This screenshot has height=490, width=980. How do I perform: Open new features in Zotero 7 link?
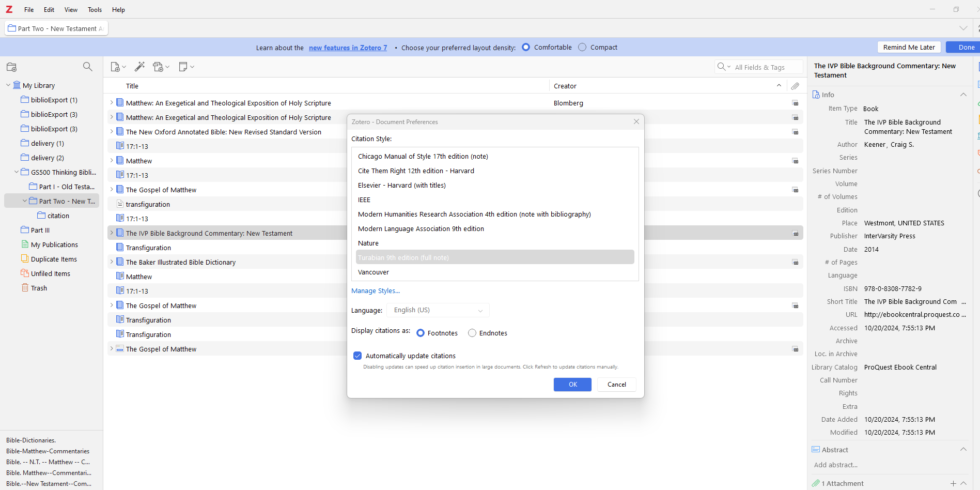click(348, 48)
